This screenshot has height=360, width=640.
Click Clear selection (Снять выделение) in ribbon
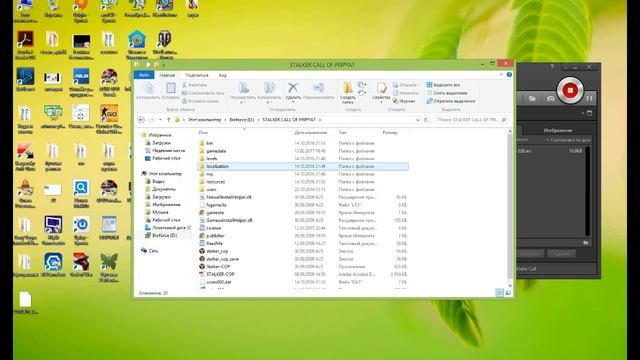pyautogui.click(x=447, y=93)
